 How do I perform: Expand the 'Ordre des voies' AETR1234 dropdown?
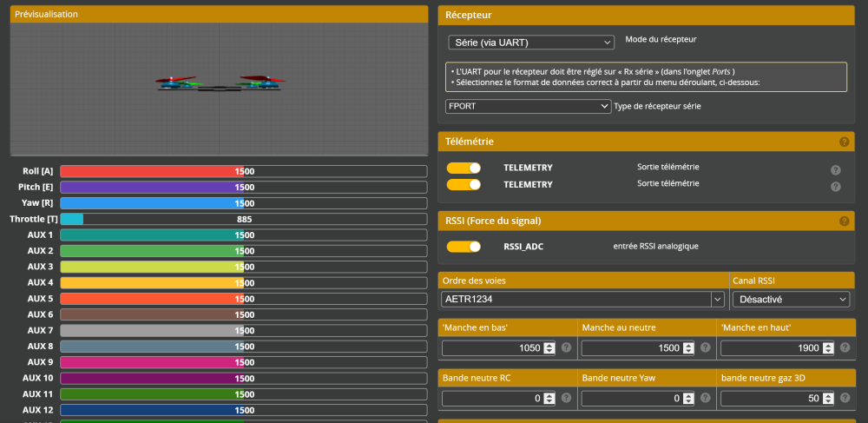(582, 299)
